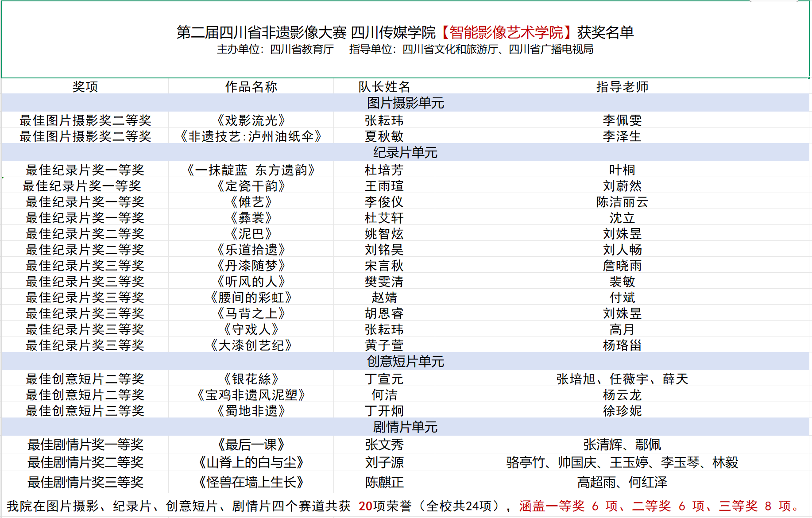The image size is (812, 518).
Task: Click the 《最后一课》 work title
Action: [251, 444]
